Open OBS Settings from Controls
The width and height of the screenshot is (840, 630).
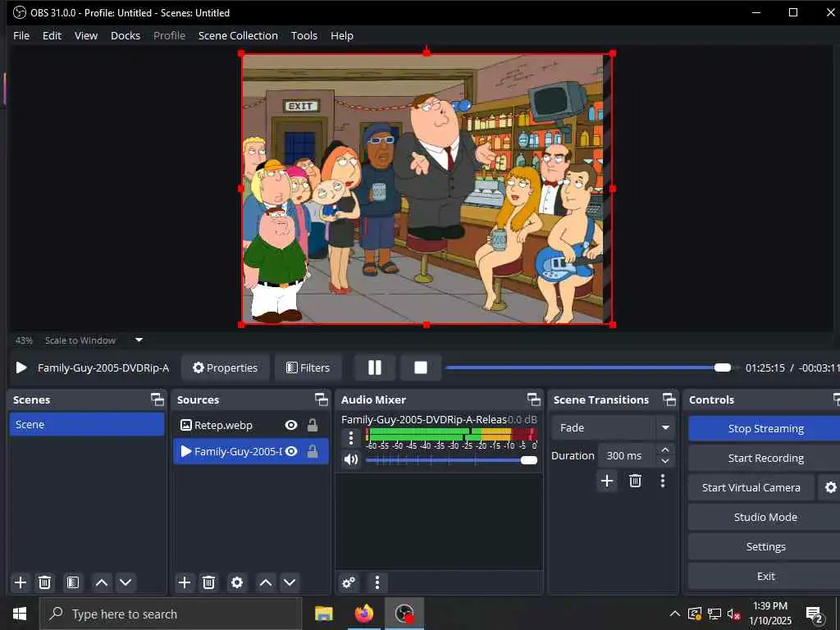[x=765, y=546]
